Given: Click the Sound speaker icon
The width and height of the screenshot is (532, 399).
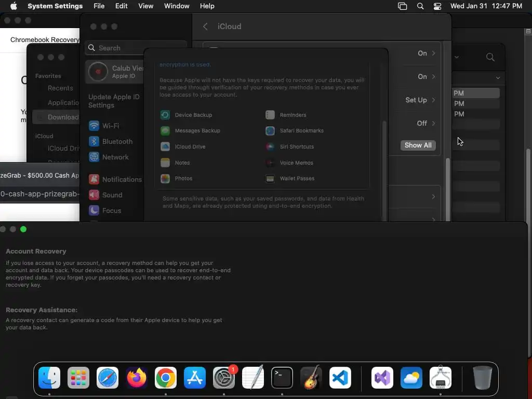Looking at the screenshot, I should pyautogui.click(x=94, y=195).
